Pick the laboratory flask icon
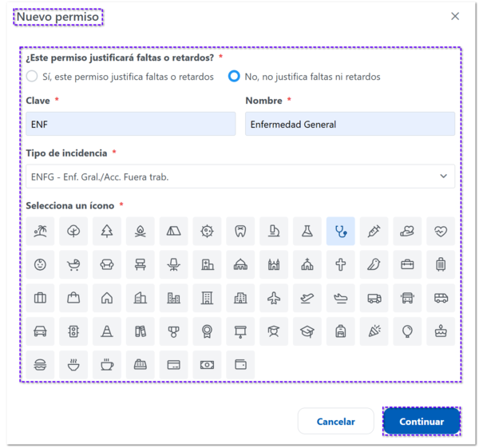Screen dimensions: 479x448 click(307, 231)
